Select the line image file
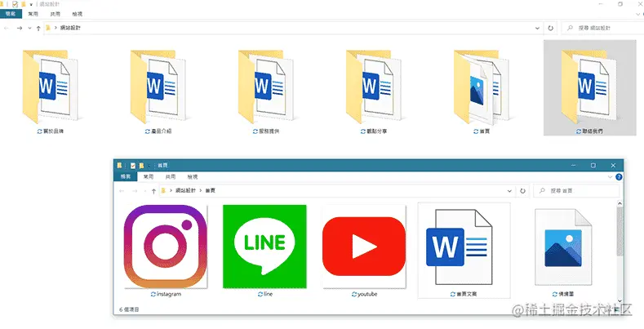Viewport: 644px width, 329px height. tap(265, 251)
